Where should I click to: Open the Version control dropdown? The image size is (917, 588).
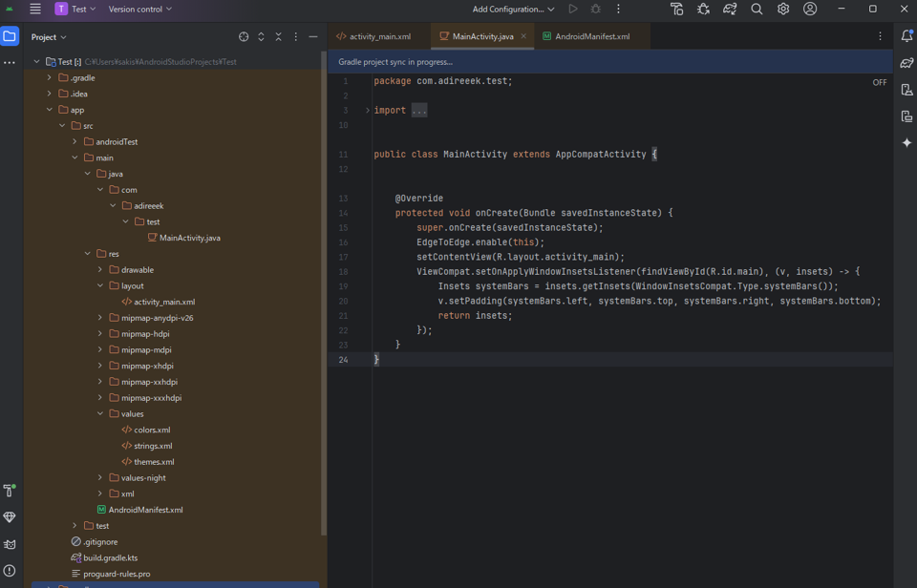(139, 10)
